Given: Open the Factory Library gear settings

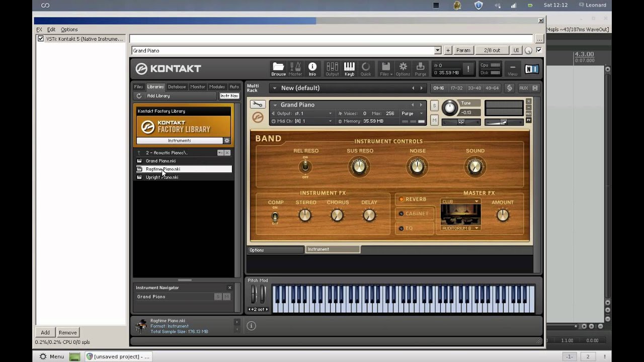Looking at the screenshot, I should 227,141.
